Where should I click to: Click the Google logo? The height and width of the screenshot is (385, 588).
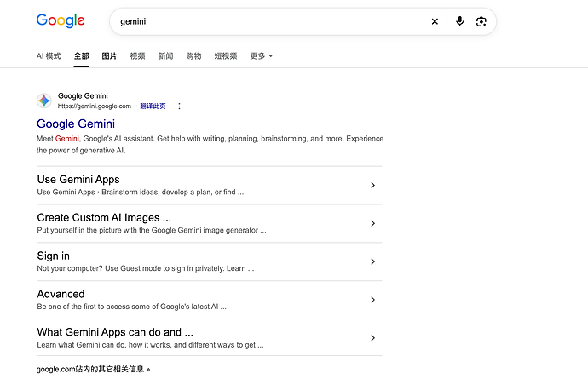coord(61,20)
